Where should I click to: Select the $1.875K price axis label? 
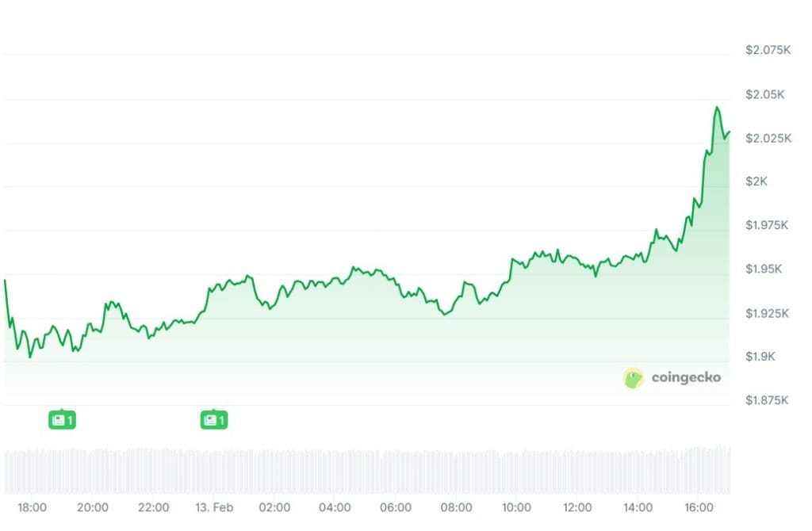(x=768, y=400)
